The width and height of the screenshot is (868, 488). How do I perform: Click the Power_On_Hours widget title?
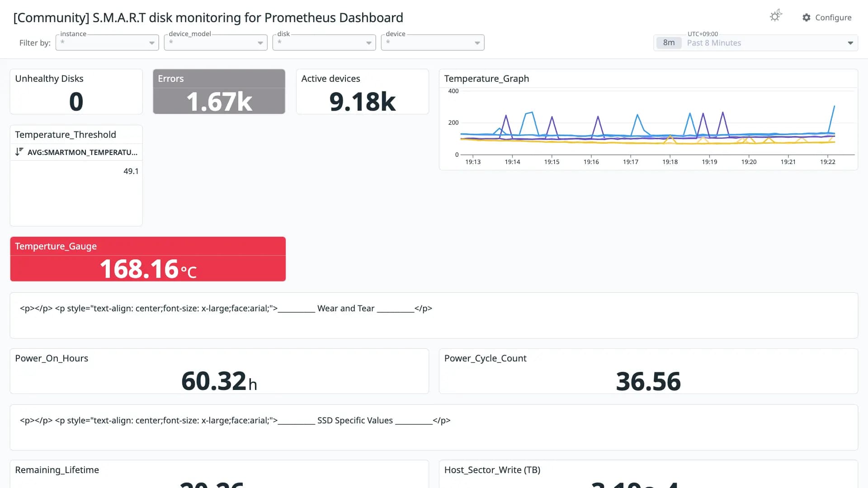click(52, 358)
